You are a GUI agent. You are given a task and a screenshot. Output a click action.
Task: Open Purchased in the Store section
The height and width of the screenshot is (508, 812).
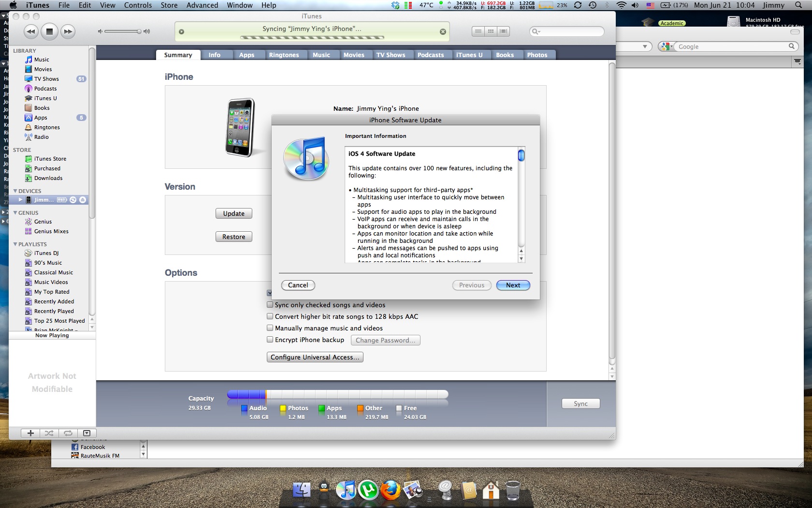coord(47,168)
